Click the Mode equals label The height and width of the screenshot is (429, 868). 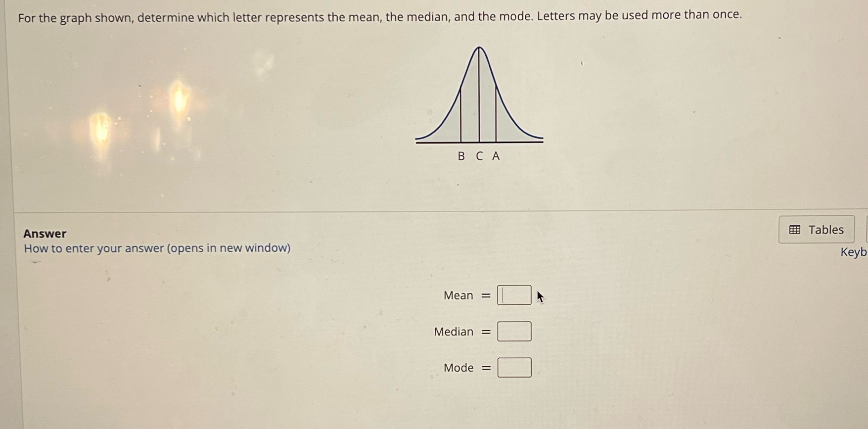[x=465, y=367]
